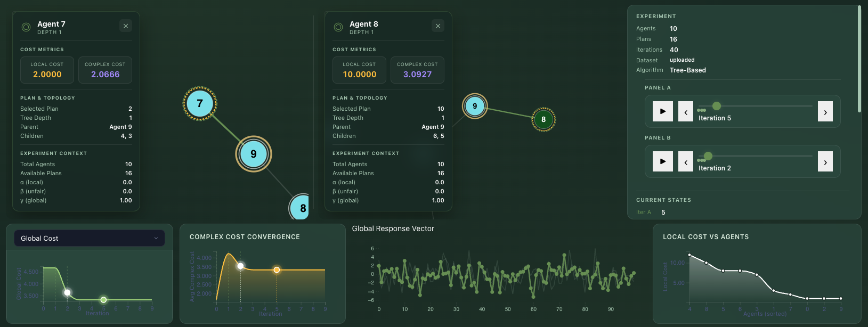Select node 9 in the right tree

pyautogui.click(x=475, y=106)
